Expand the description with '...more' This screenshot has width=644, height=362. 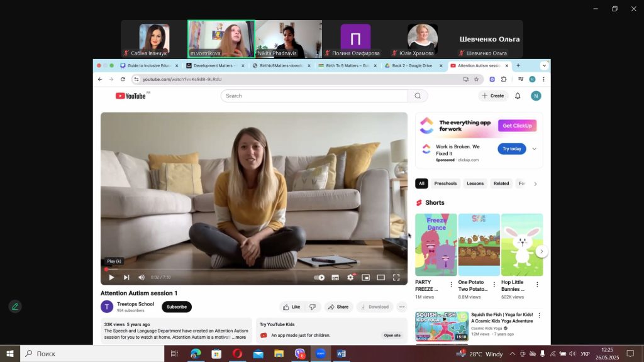tap(238, 337)
